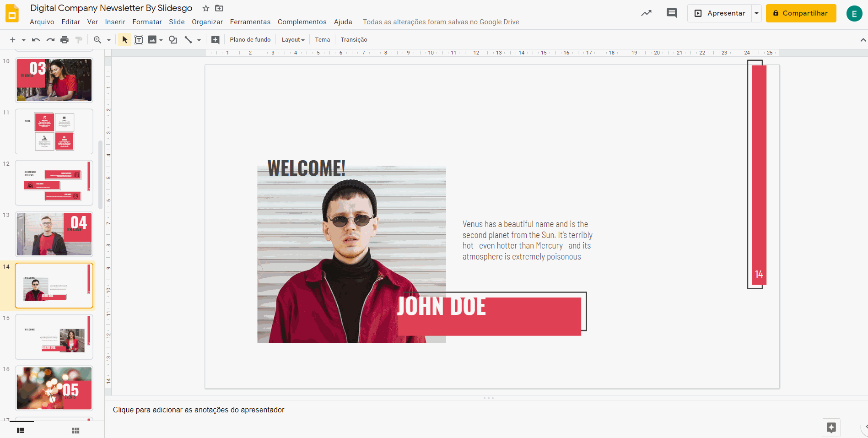Move presentation to folder icon
Image resolution: width=868 pixels, height=438 pixels.
[x=219, y=8]
